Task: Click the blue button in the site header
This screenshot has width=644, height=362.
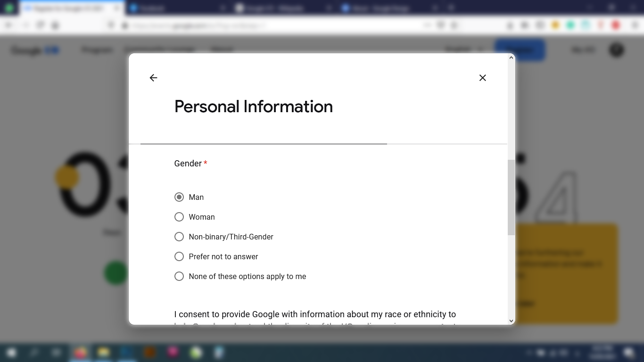Action: coord(520,50)
